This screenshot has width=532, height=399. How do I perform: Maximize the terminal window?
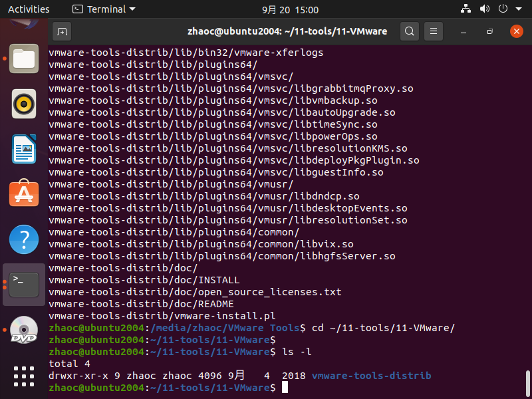pyautogui.click(x=489, y=31)
